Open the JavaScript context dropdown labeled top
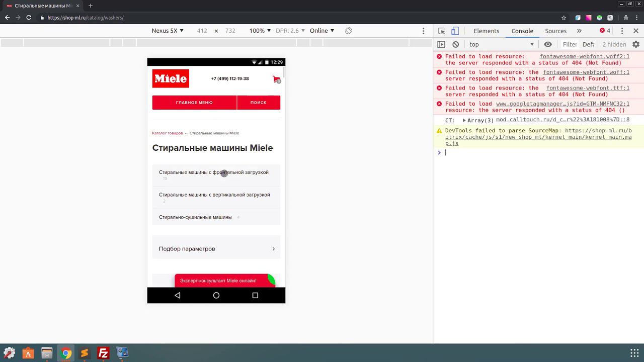Image resolution: width=644 pixels, height=362 pixels. pos(501,44)
